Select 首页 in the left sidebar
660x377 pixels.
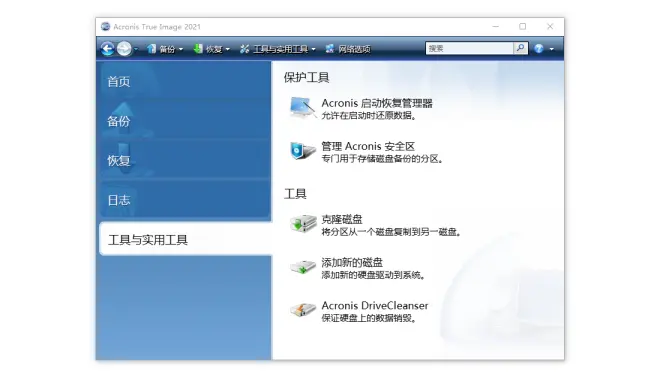[x=119, y=82]
